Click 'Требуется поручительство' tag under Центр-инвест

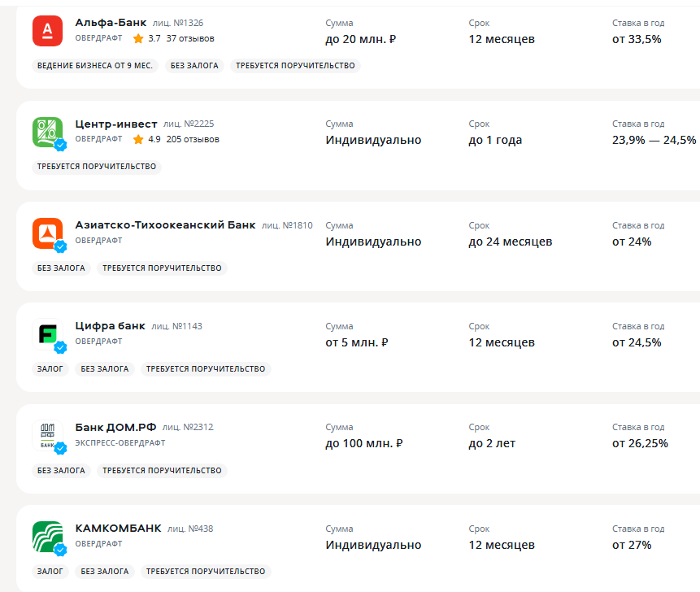click(96, 167)
